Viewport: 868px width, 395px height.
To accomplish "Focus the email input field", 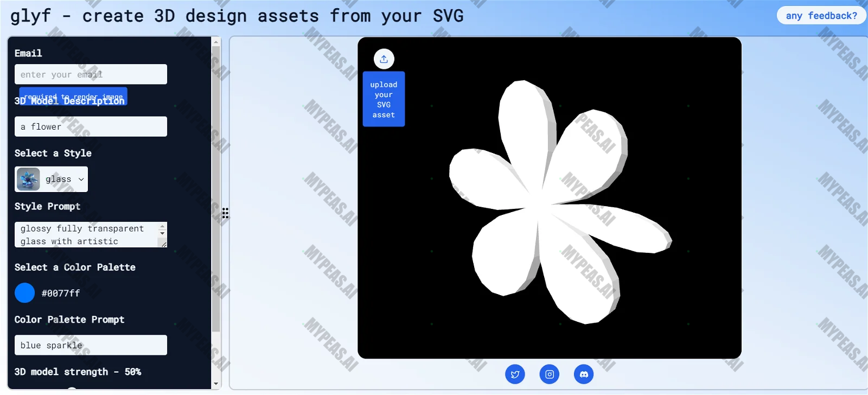I will (x=91, y=74).
